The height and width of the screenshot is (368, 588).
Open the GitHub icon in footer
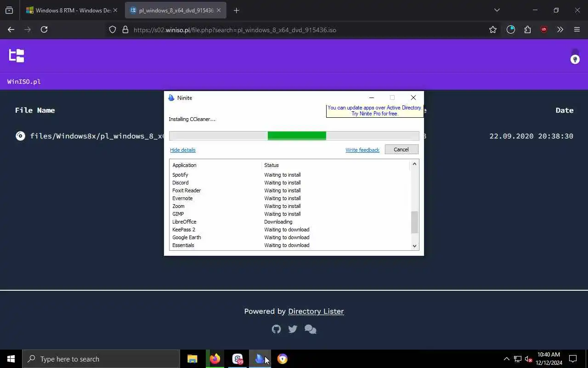click(276, 329)
